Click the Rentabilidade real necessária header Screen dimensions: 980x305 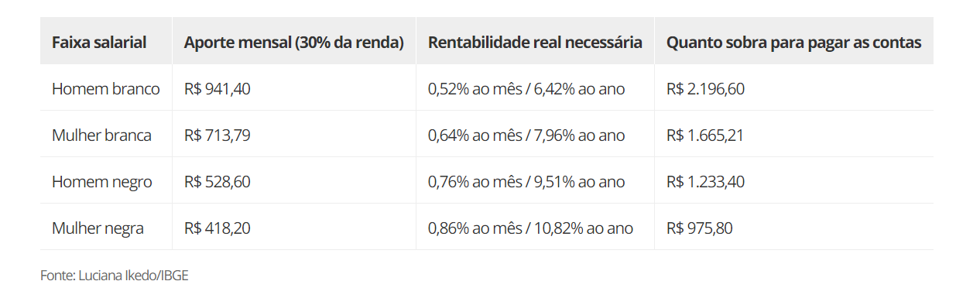(535, 43)
